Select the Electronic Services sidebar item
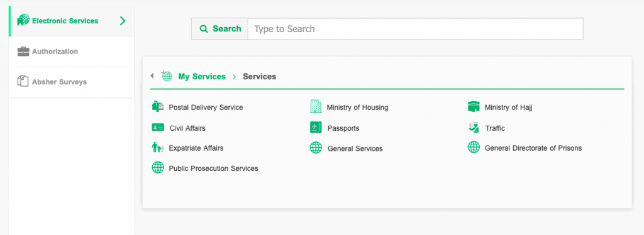 point(72,21)
